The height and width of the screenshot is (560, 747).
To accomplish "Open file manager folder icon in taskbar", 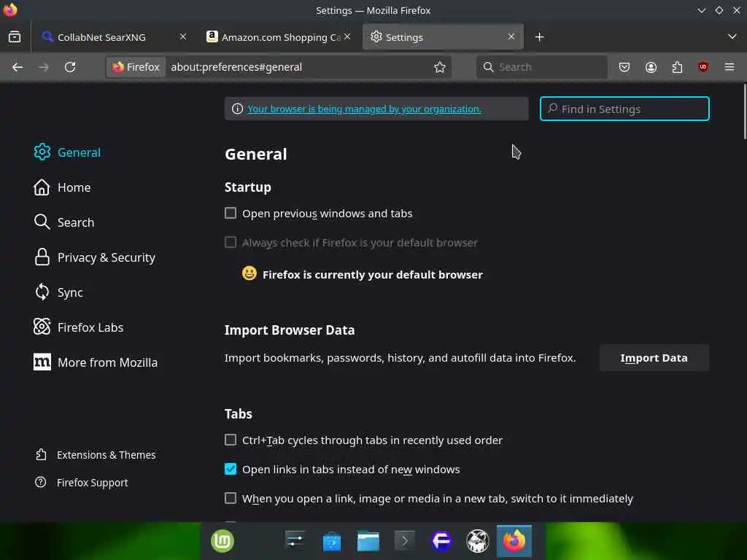I will [x=368, y=542].
